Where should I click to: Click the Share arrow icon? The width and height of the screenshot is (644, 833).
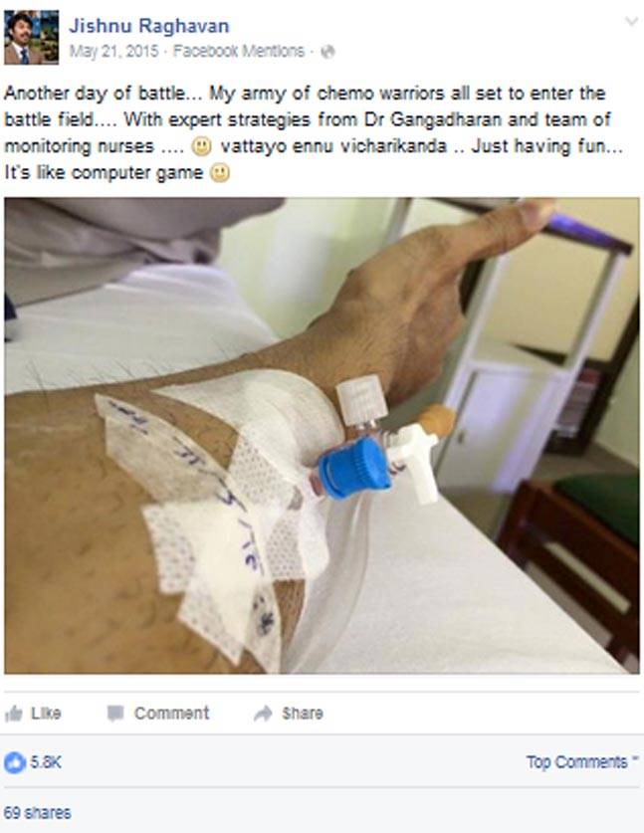tap(263, 714)
